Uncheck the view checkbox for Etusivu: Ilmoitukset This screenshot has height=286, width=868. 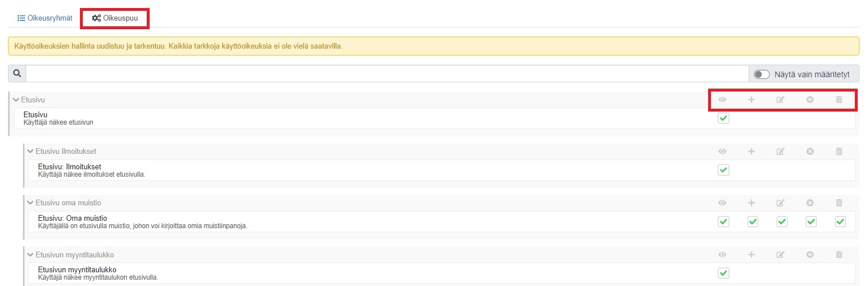pos(724,170)
